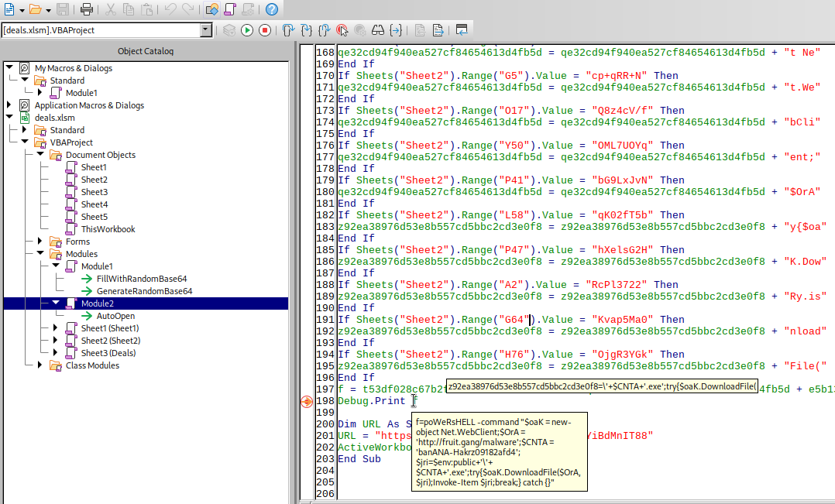Select Sheet4 document object
This screenshot has width=835, height=504.
pos(94,204)
